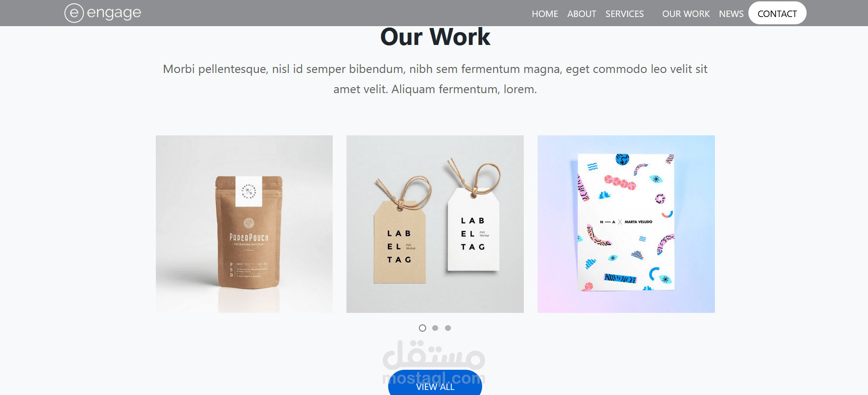Select the first hollow carousel dot
This screenshot has height=395, width=868.
423,328
